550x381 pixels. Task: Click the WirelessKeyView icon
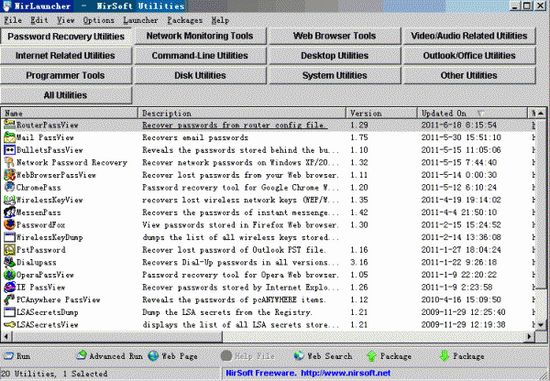(x=9, y=200)
